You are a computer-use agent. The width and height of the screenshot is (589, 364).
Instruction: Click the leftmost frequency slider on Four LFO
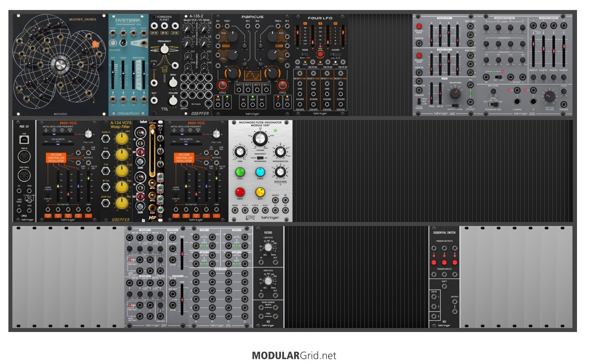click(298, 36)
